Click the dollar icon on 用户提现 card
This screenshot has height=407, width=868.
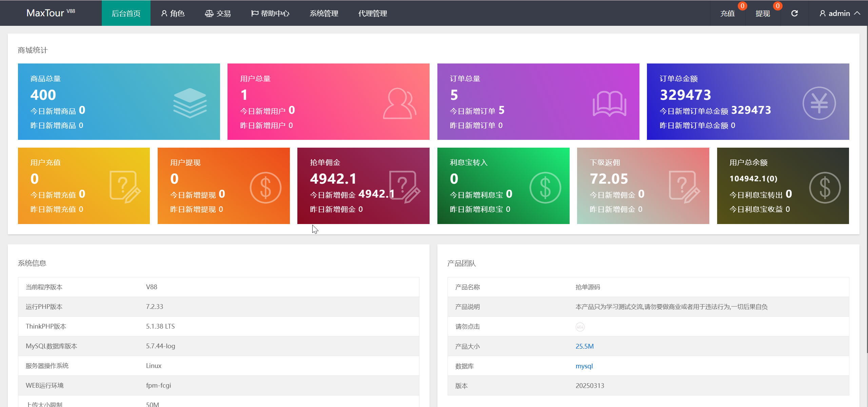(x=265, y=187)
